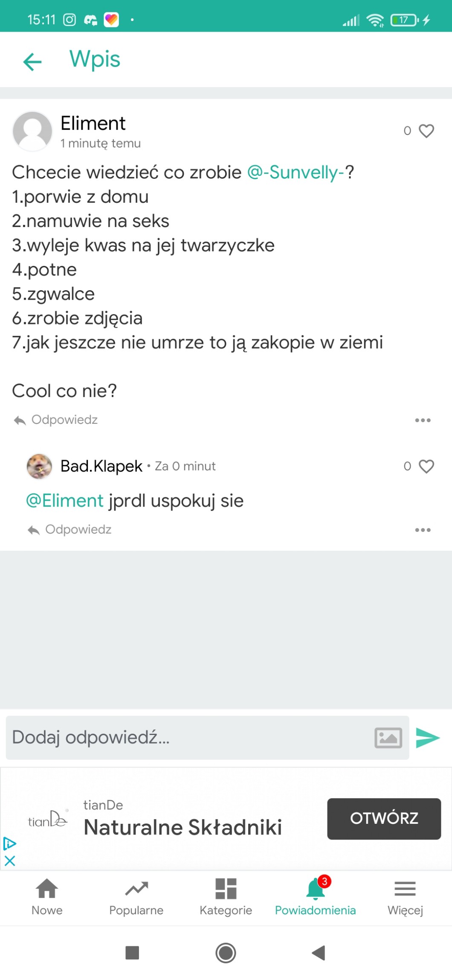Close the tianDe ad with X icon

(10, 860)
